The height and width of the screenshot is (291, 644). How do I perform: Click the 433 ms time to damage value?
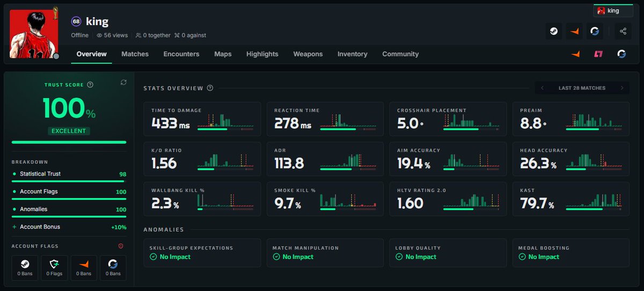171,123
